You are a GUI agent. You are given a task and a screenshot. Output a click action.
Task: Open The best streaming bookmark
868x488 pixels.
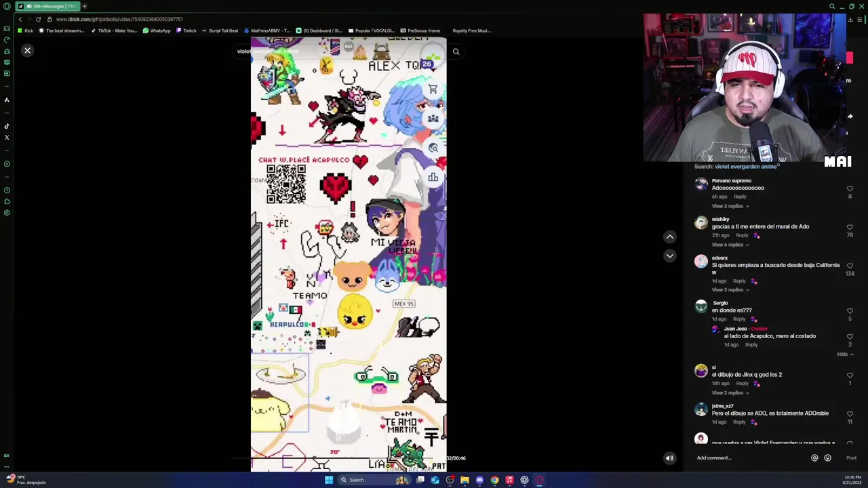coord(62,30)
